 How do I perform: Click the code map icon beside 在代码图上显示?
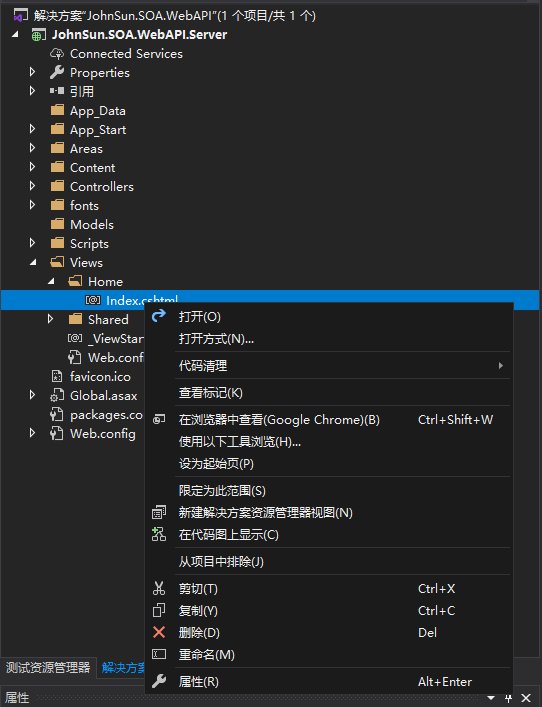click(x=159, y=534)
